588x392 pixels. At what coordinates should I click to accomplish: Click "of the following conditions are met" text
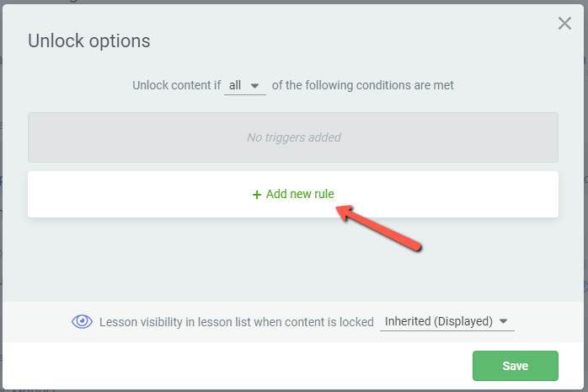click(x=363, y=85)
